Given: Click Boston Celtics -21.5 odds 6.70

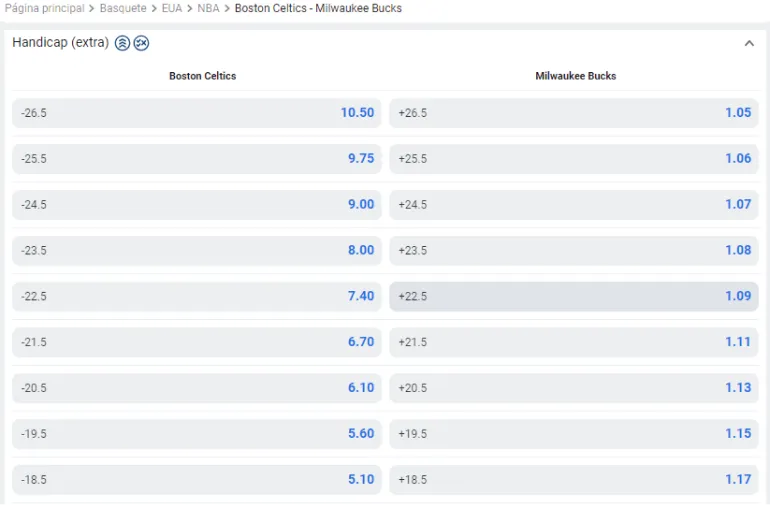Looking at the screenshot, I should pyautogui.click(x=197, y=342).
